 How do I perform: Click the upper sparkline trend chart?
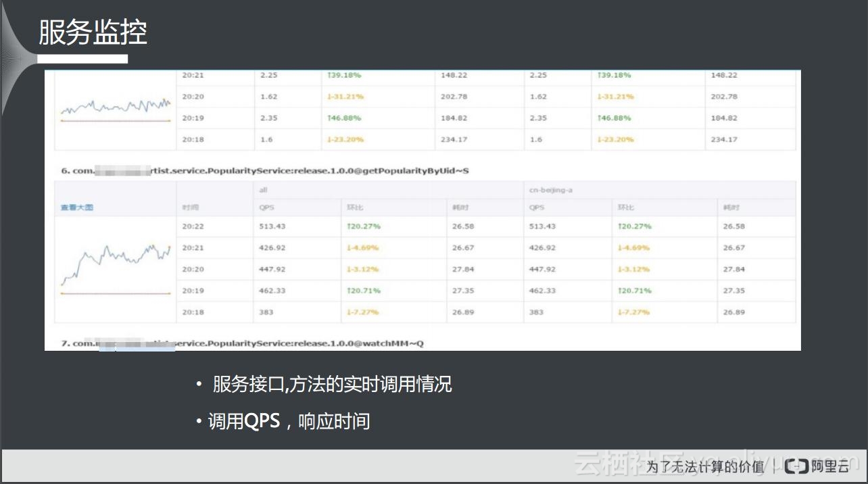click(x=115, y=106)
